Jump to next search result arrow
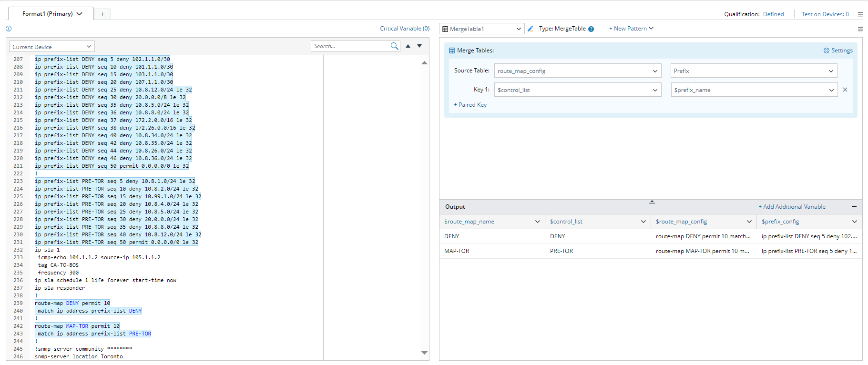 [419, 46]
